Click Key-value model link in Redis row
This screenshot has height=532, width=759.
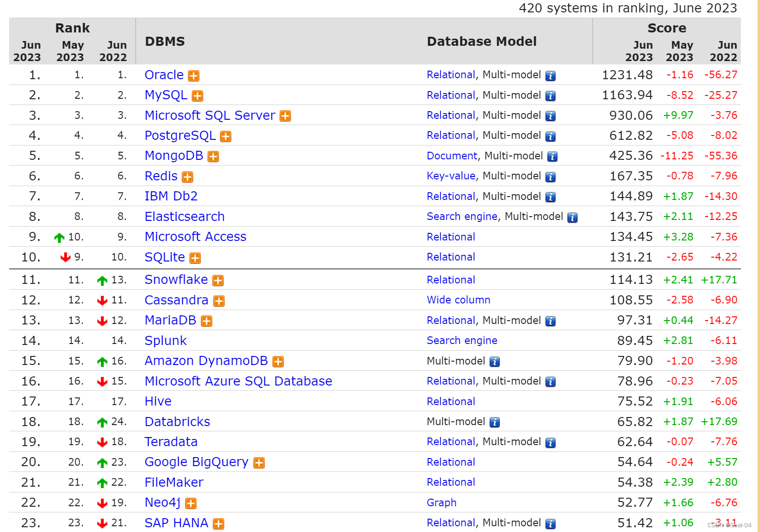pos(451,176)
